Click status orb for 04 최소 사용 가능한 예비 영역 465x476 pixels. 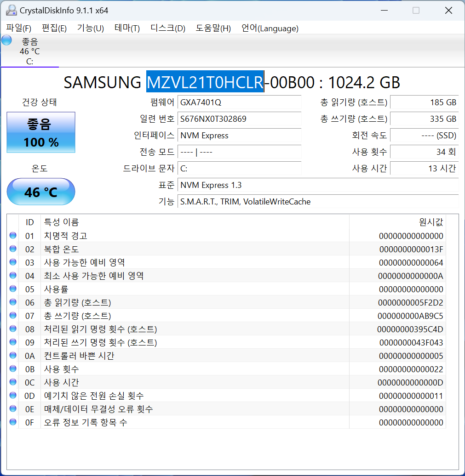click(x=13, y=275)
